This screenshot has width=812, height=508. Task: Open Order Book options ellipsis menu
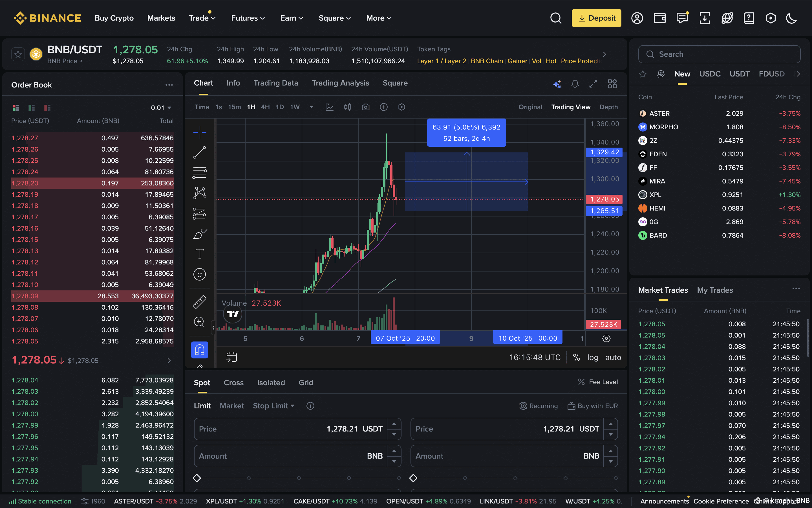(169, 85)
